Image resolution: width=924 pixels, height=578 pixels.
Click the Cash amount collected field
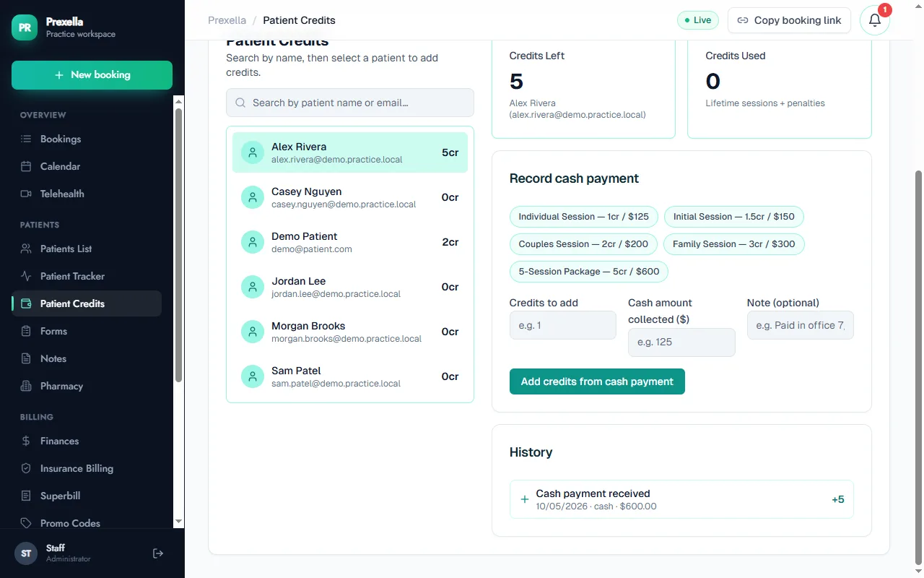click(681, 342)
